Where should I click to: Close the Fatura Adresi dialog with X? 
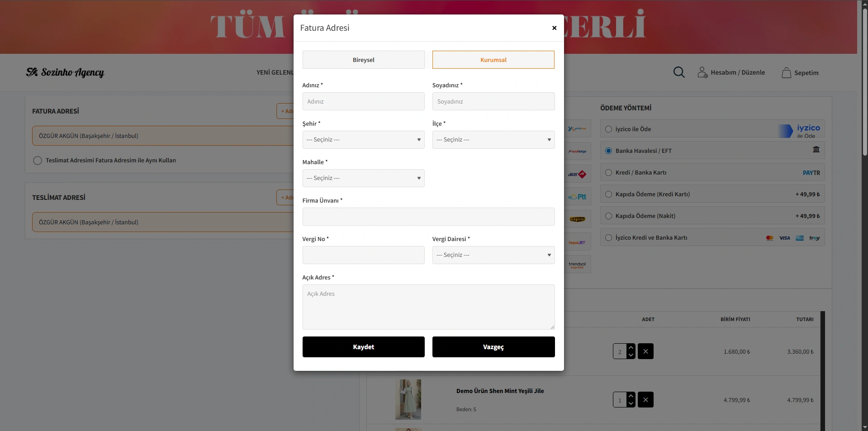click(554, 28)
